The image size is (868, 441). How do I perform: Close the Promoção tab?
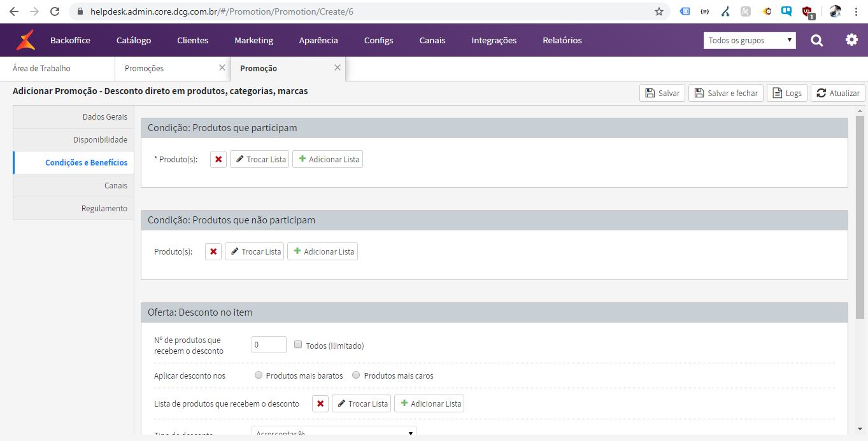338,67
